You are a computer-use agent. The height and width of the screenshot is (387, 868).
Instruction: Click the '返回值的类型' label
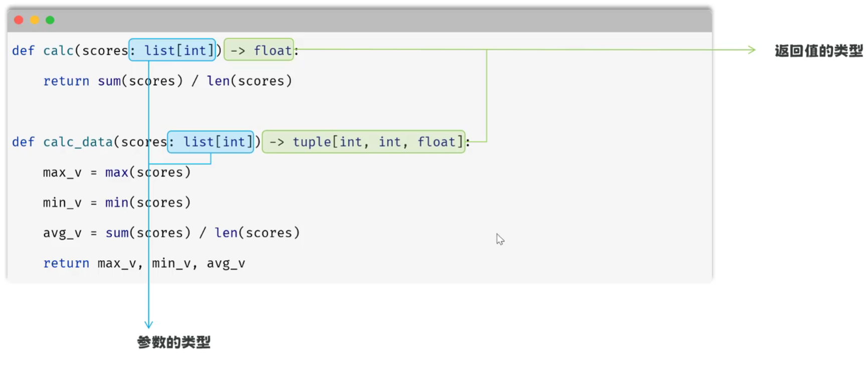[819, 51]
